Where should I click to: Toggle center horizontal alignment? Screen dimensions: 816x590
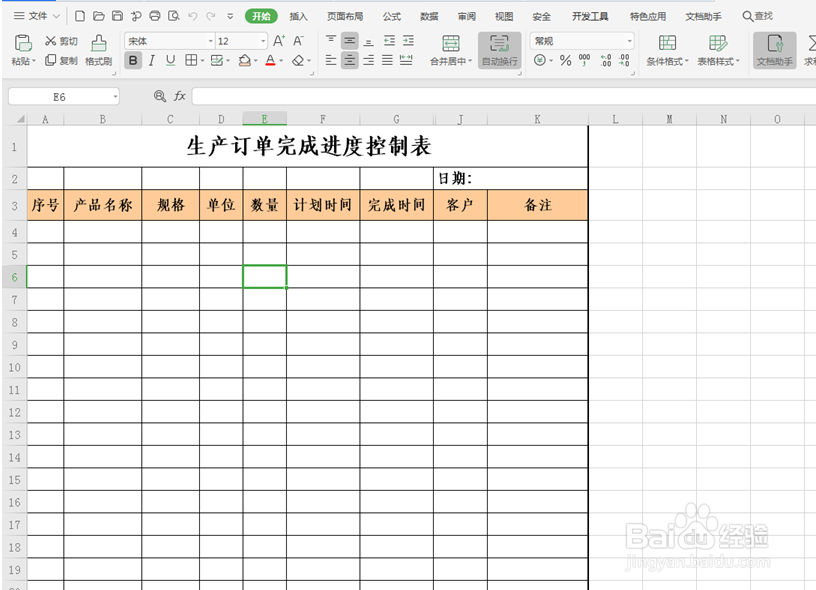(350, 60)
